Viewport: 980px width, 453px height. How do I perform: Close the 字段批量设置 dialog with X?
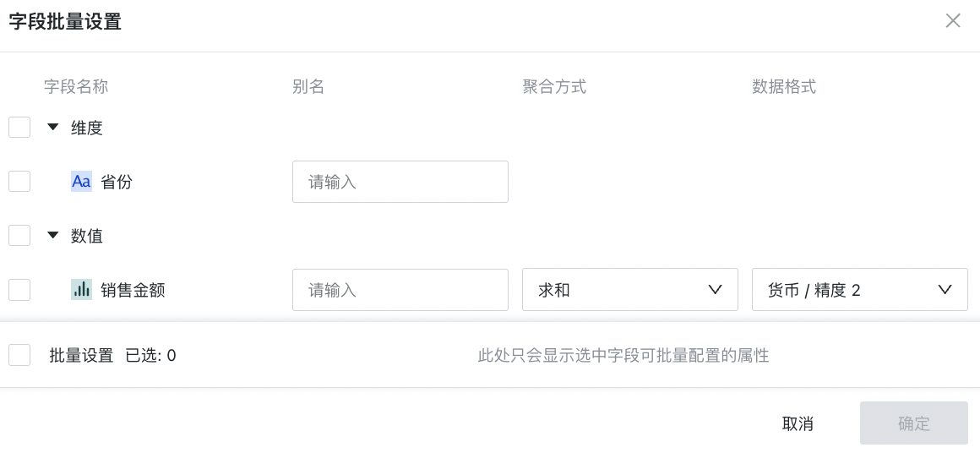(953, 21)
